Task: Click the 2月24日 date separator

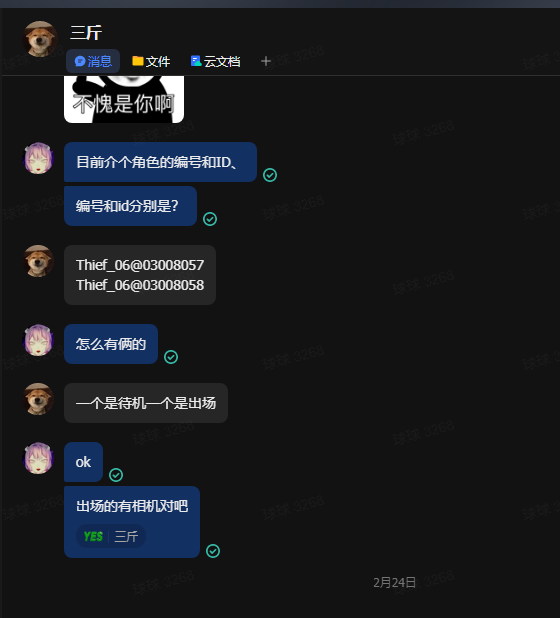Action: [x=394, y=582]
